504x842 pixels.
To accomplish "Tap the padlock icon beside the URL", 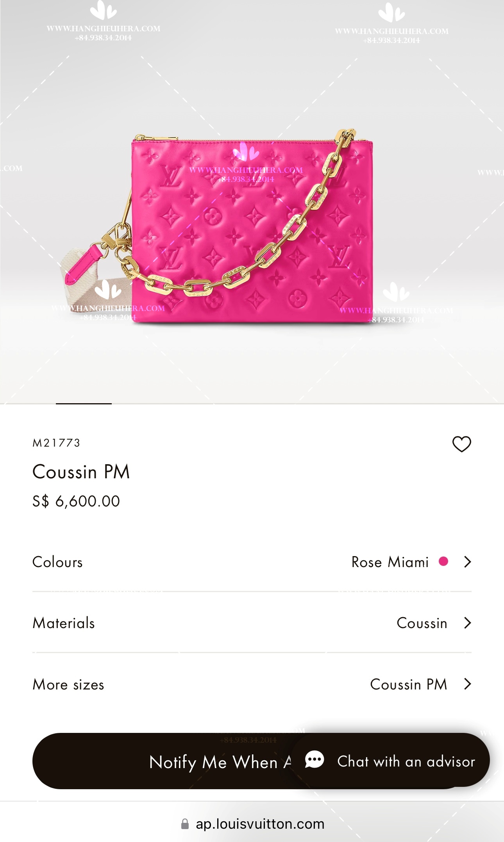I will [185, 824].
